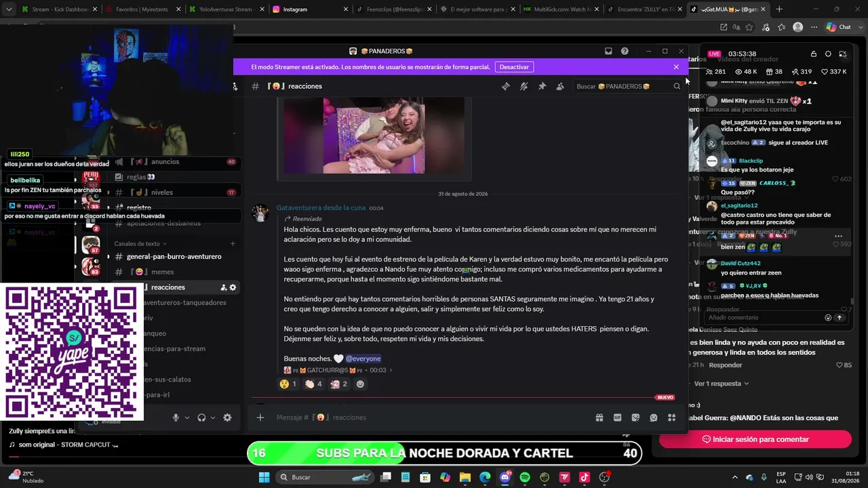Expand headphone output options arrow
868x488 pixels.
point(212,418)
